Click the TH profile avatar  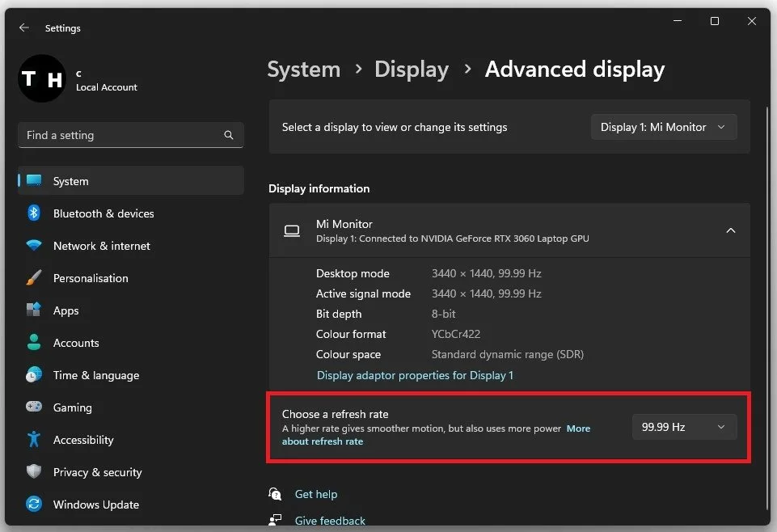[42, 78]
